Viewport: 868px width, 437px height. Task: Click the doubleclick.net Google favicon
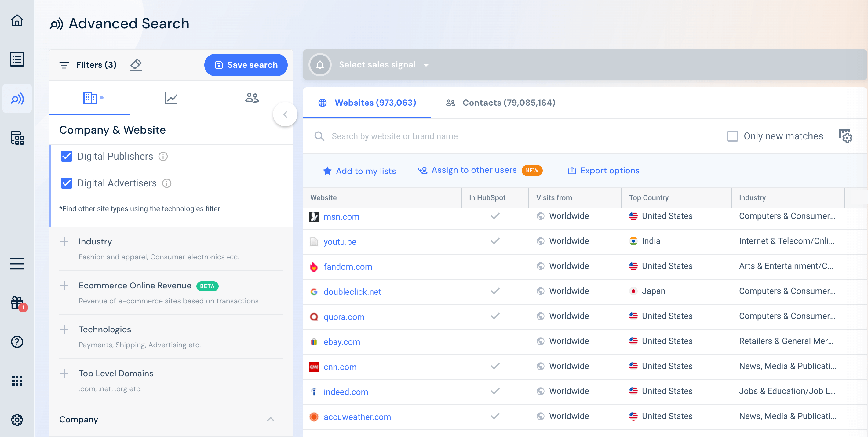(x=314, y=291)
